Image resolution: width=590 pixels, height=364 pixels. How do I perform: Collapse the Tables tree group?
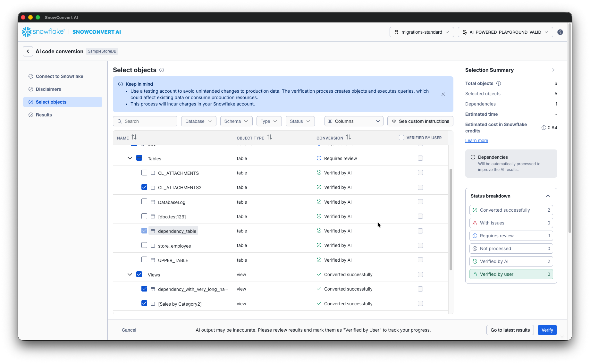(130, 158)
